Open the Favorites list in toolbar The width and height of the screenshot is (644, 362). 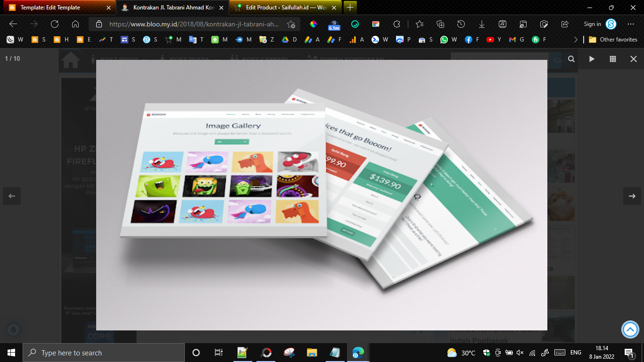pyautogui.click(x=419, y=24)
